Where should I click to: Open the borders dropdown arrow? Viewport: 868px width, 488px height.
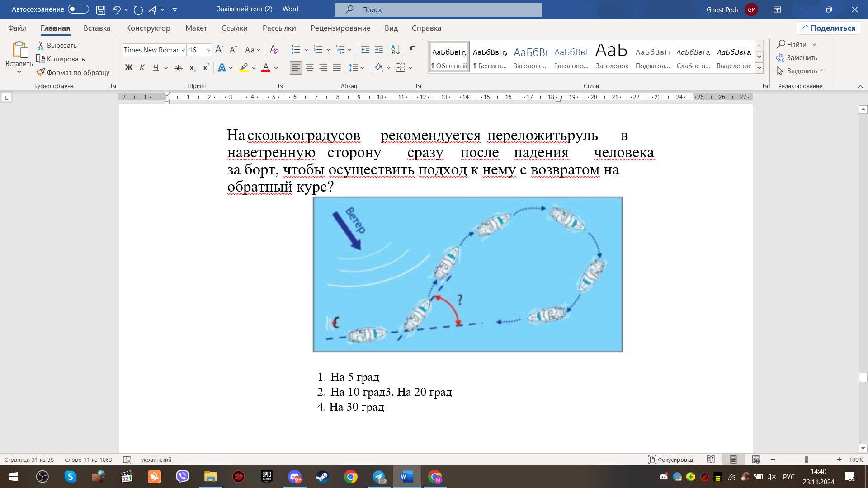pyautogui.click(x=410, y=68)
